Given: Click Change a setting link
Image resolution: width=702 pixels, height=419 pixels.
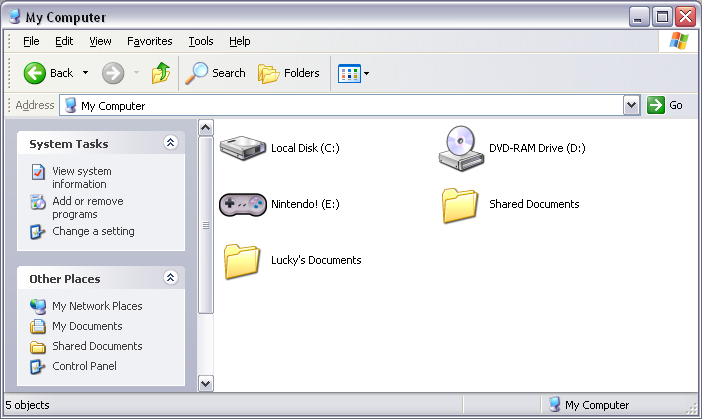Looking at the screenshot, I should coord(93,231).
